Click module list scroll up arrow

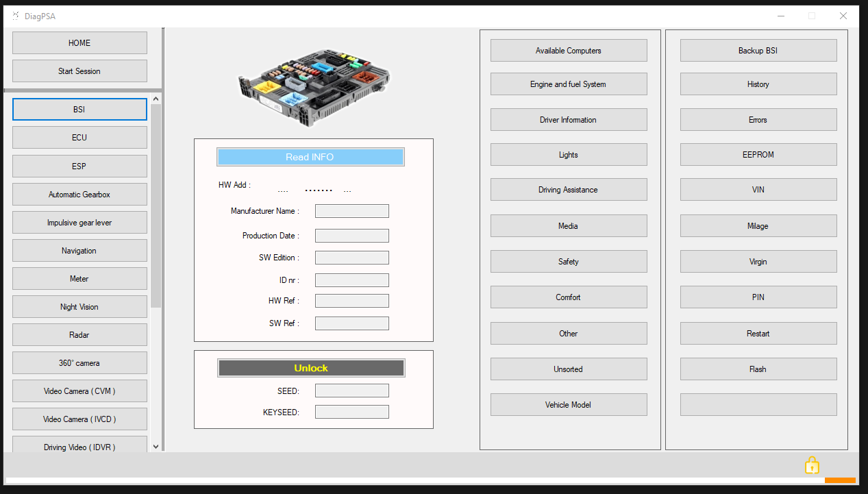pyautogui.click(x=156, y=99)
